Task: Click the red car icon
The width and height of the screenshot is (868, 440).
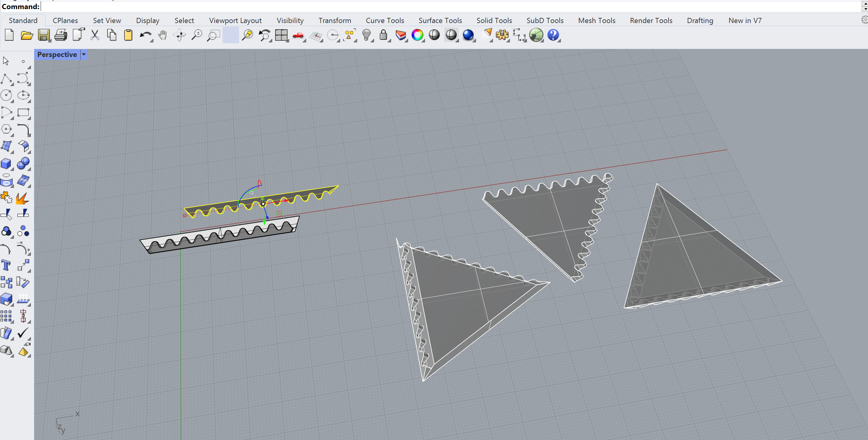Action: (298, 35)
